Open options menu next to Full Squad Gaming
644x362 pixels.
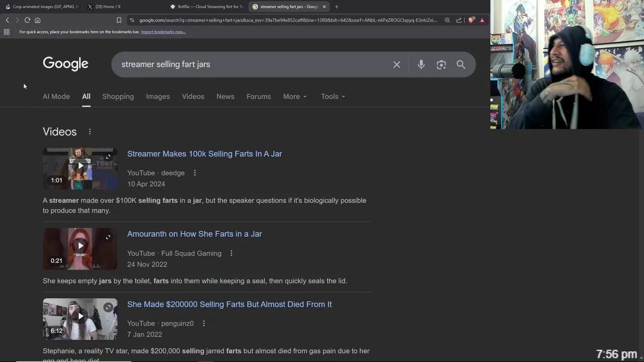[x=231, y=253]
